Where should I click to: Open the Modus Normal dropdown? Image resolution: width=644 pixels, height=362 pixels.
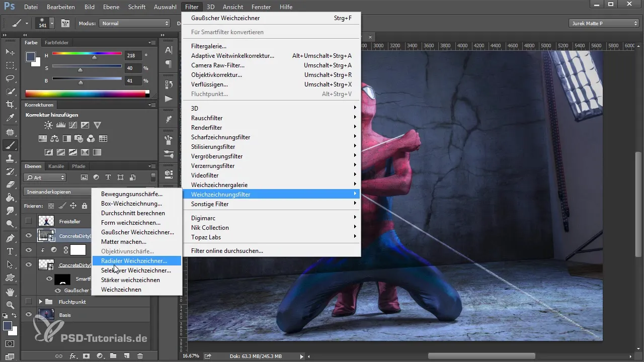click(135, 23)
